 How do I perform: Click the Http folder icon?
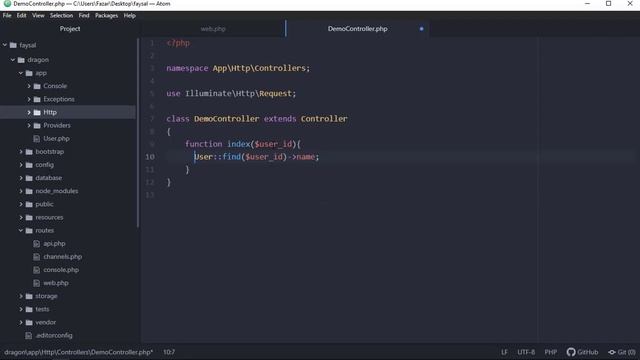tap(37, 112)
